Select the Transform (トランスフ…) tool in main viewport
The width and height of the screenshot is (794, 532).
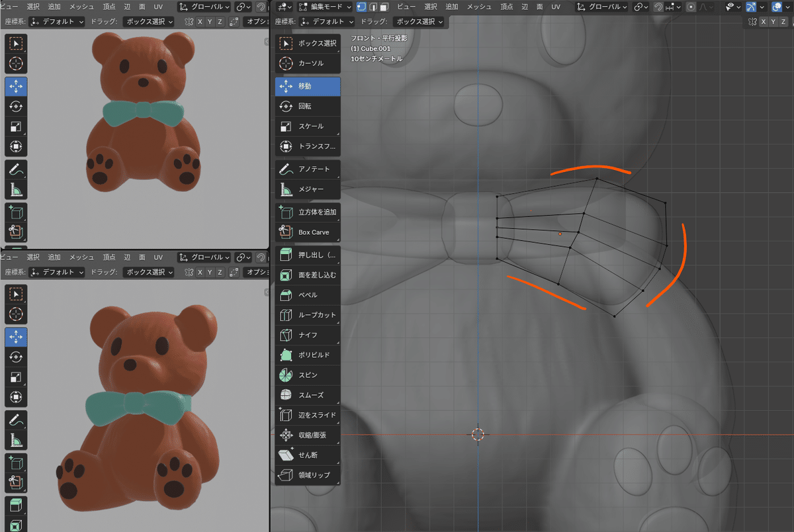click(308, 146)
